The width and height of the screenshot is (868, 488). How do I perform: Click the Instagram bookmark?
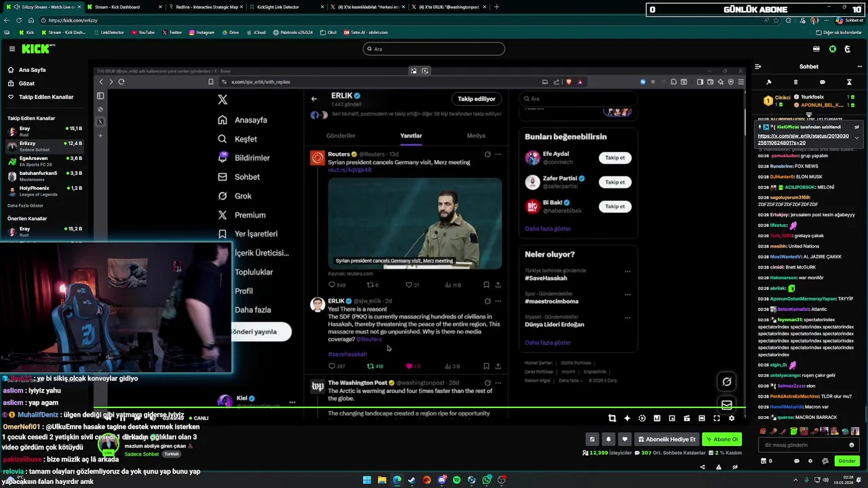[202, 33]
